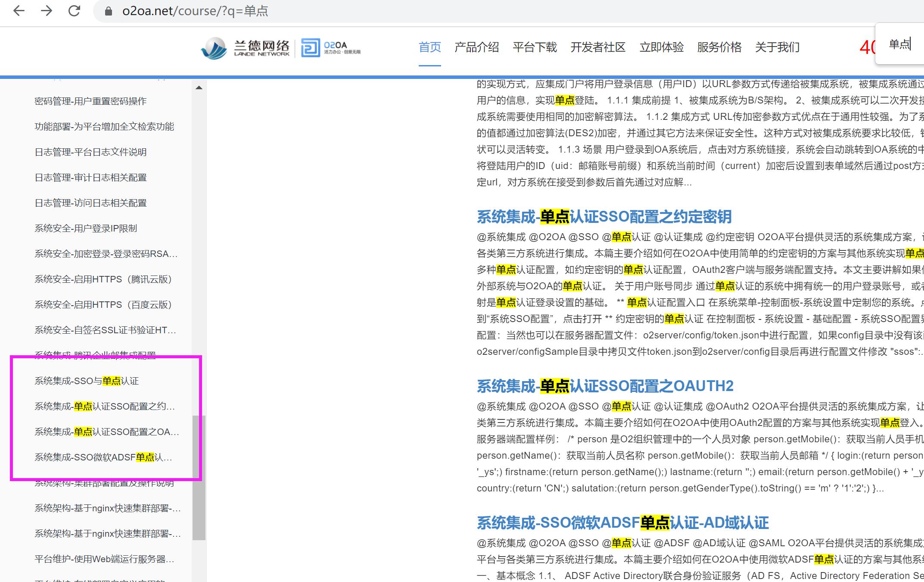Click the browser back navigation arrow

[x=19, y=11]
